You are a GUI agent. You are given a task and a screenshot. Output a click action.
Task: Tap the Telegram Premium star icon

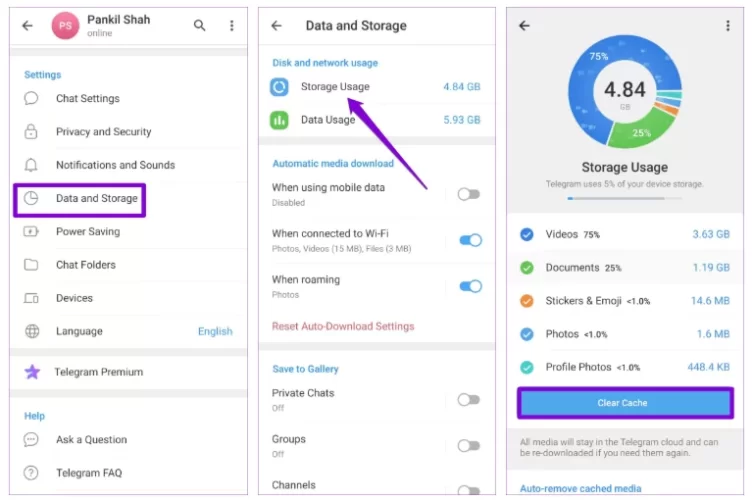pos(32,372)
